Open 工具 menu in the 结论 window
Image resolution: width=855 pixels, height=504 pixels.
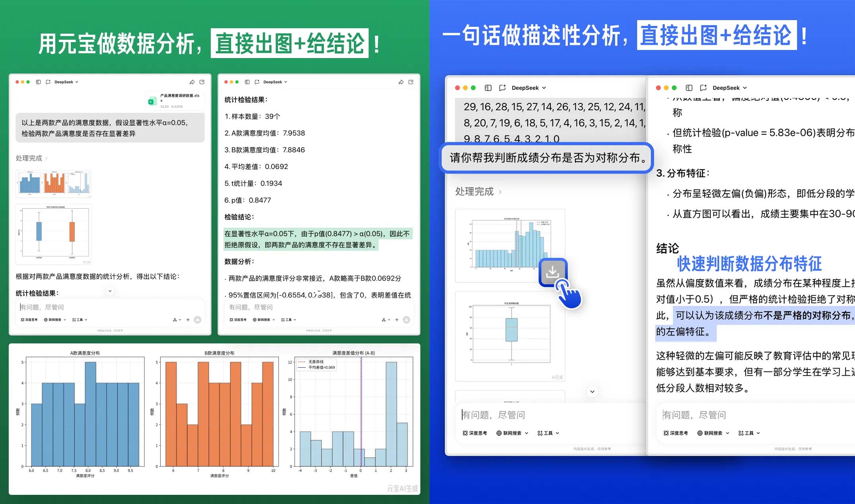tap(749, 433)
